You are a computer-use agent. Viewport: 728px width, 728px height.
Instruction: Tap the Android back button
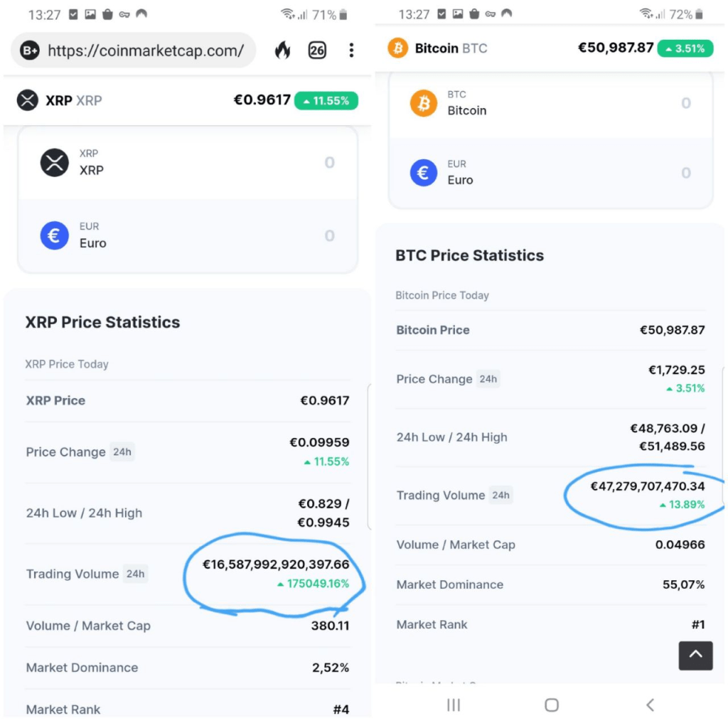[650, 705]
